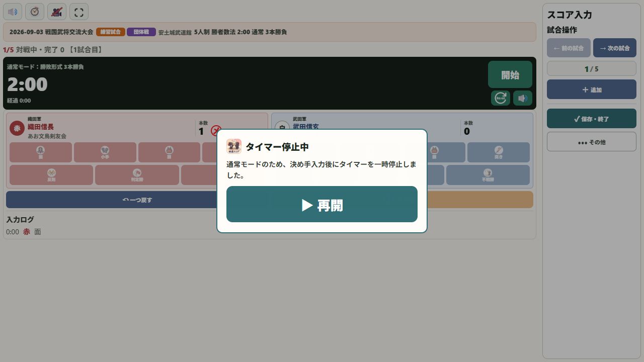This screenshot has width=644, height=362.
Task: Select the red 判定勝 decision-win icon button
Action: [137, 175]
